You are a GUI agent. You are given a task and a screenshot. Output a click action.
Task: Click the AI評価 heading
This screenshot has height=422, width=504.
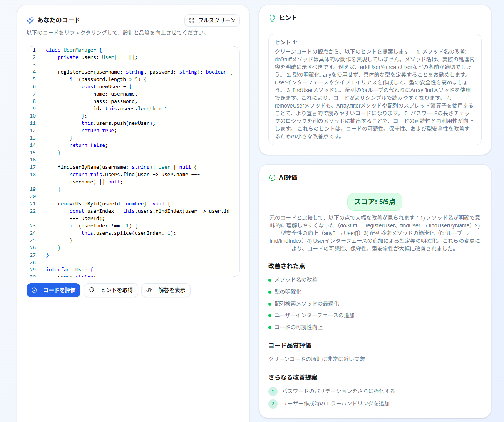(x=288, y=177)
